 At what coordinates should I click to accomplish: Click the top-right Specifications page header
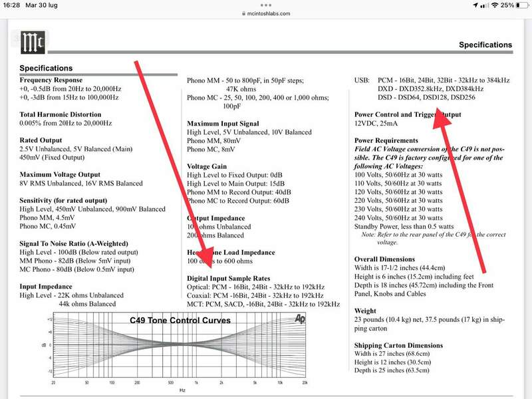tap(485, 45)
